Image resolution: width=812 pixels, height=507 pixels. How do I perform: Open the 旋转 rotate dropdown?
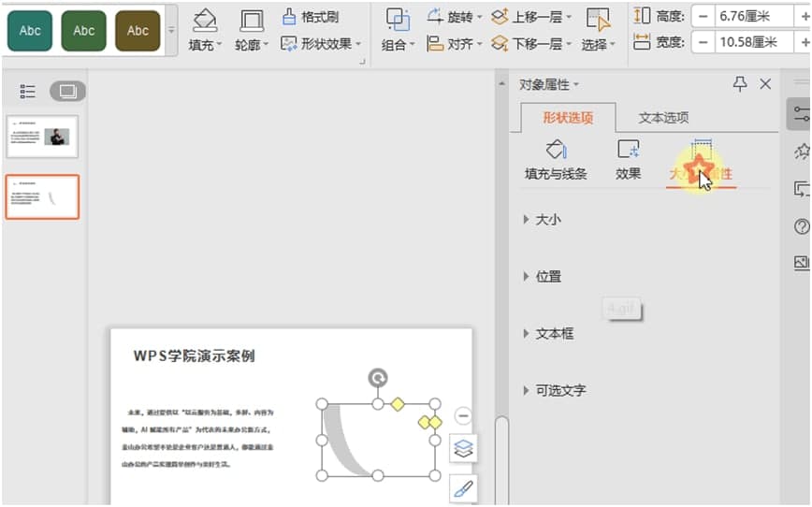(454, 17)
